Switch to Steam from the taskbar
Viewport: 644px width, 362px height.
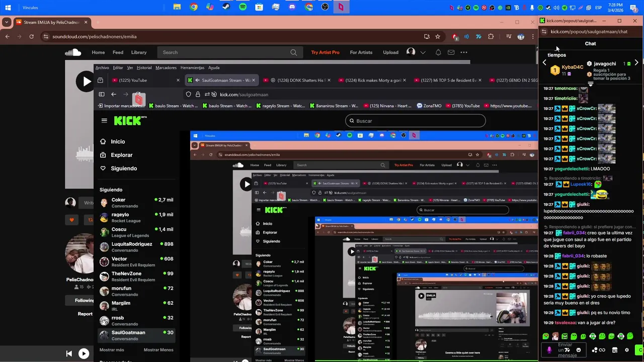click(x=226, y=7)
